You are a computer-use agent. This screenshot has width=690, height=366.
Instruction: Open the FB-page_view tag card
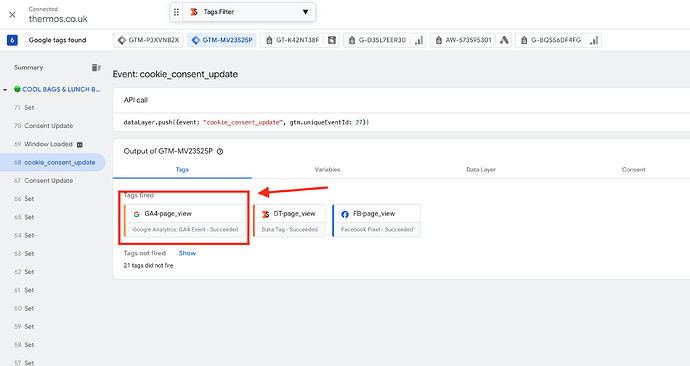[377, 221]
